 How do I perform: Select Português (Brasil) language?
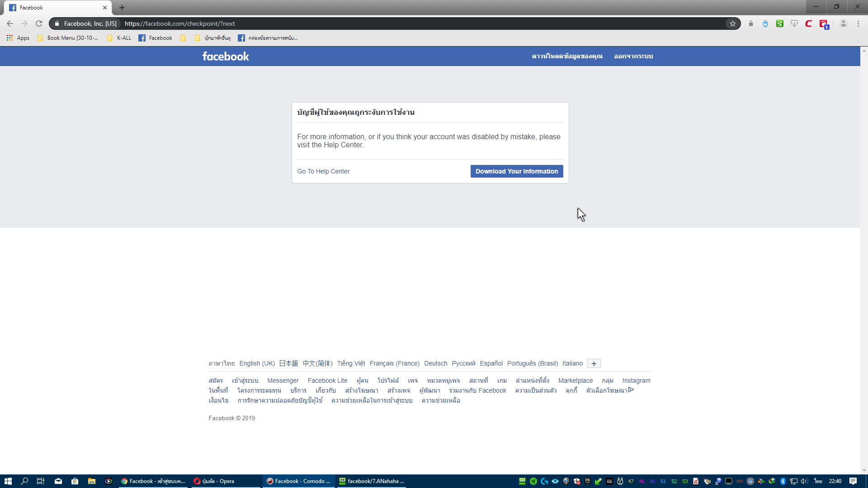[x=533, y=363]
